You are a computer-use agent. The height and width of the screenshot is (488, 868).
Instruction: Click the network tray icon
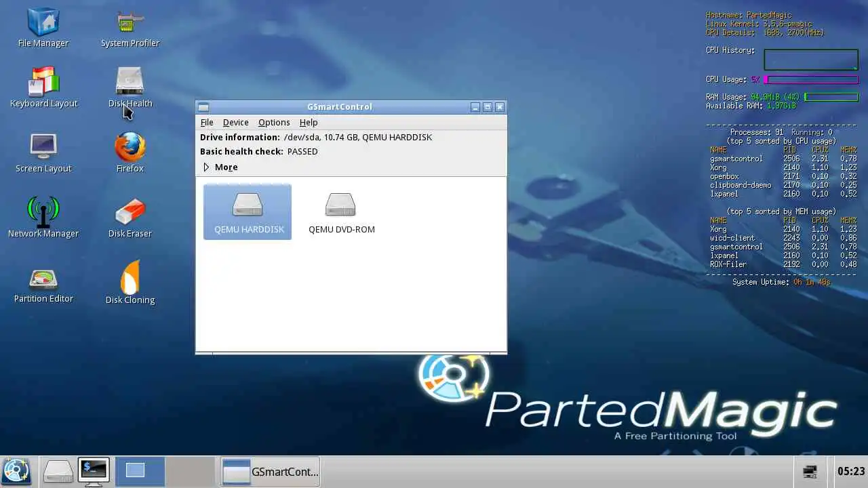pos(809,471)
